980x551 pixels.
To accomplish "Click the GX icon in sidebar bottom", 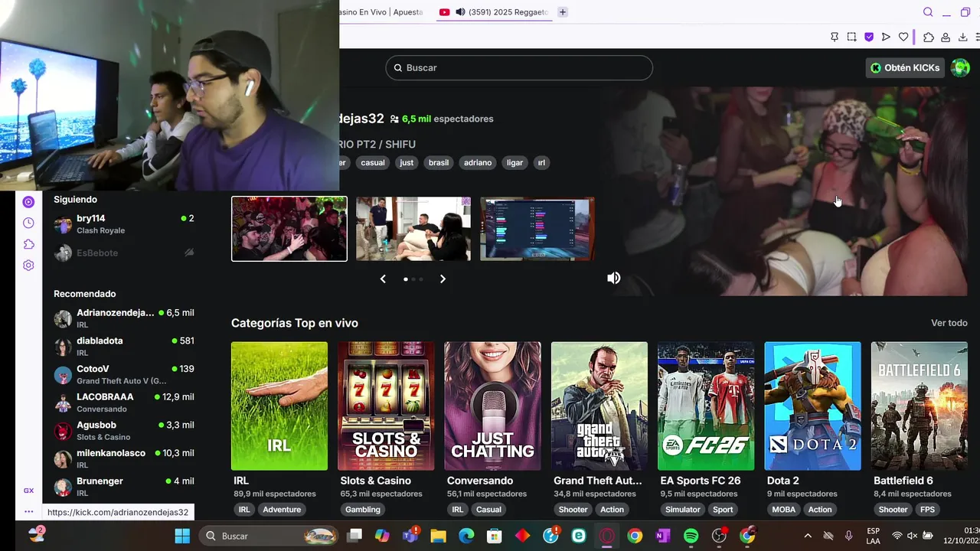I will 28,491.
